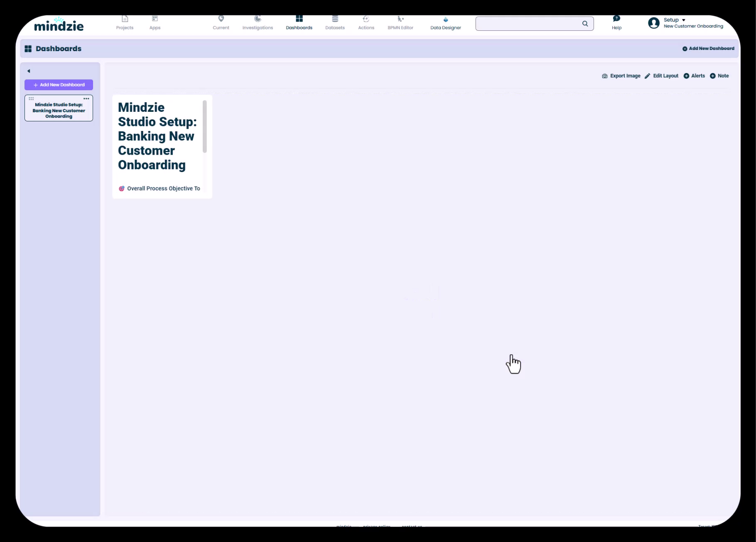Image resolution: width=756 pixels, height=542 pixels.
Task: Open the Actions icon
Action: (366, 19)
